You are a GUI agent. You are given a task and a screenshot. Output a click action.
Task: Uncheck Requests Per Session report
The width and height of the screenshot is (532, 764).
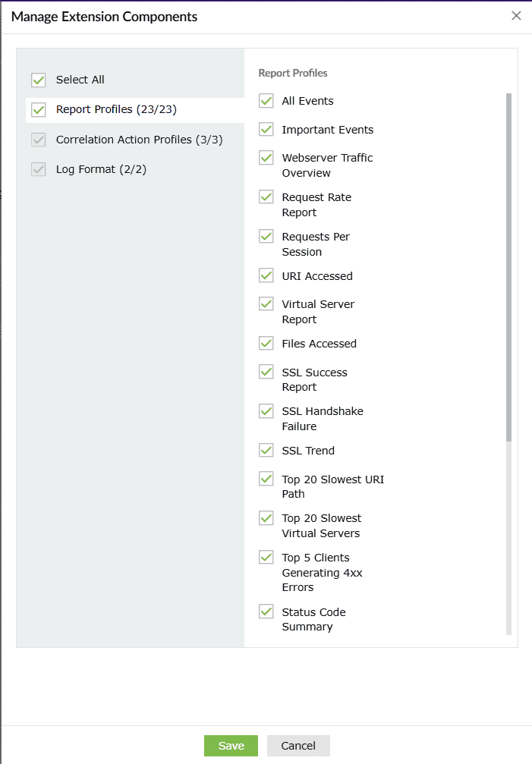pyautogui.click(x=266, y=237)
